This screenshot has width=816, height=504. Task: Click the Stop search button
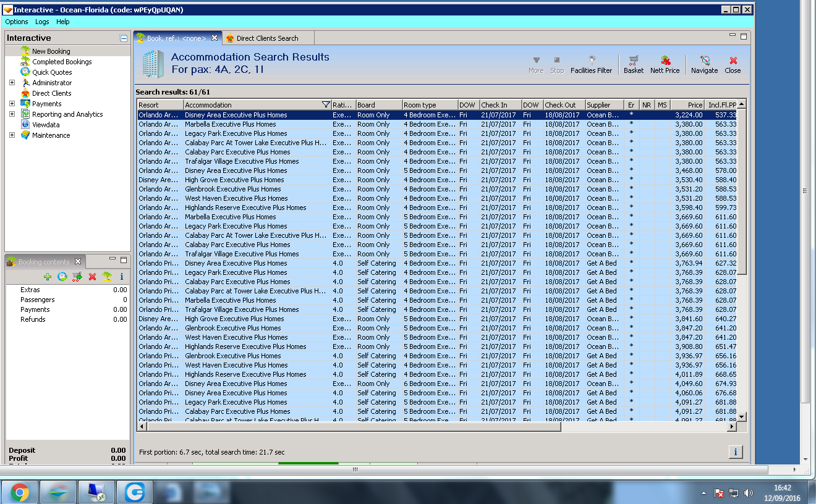557,64
